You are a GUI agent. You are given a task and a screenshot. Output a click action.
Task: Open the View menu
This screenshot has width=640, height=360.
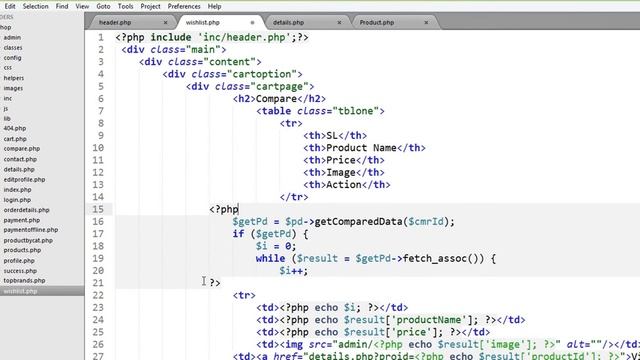[x=82, y=6]
